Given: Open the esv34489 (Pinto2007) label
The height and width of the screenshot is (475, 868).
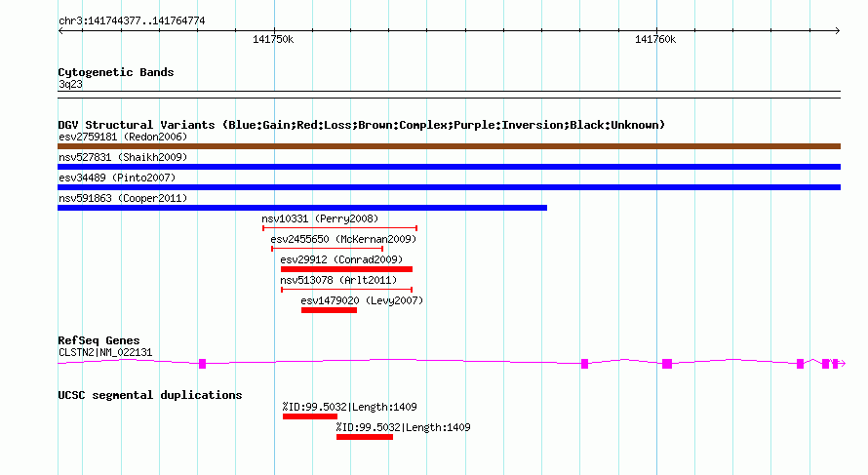Looking at the screenshot, I should pyautogui.click(x=117, y=178).
